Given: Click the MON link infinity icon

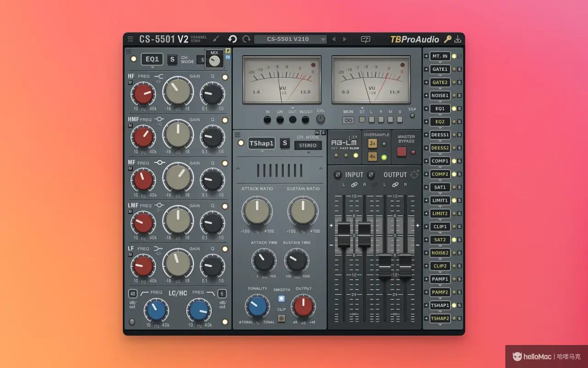Looking at the screenshot, I should [348, 120].
